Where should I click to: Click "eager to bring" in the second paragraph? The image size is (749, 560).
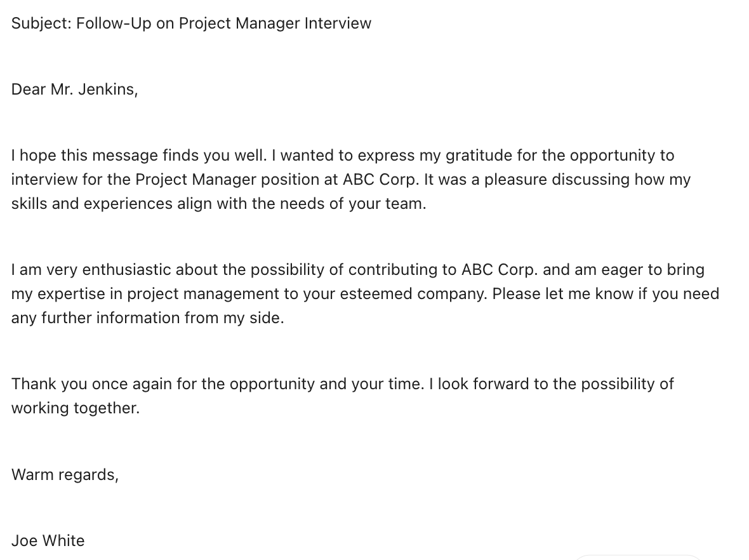648,270
